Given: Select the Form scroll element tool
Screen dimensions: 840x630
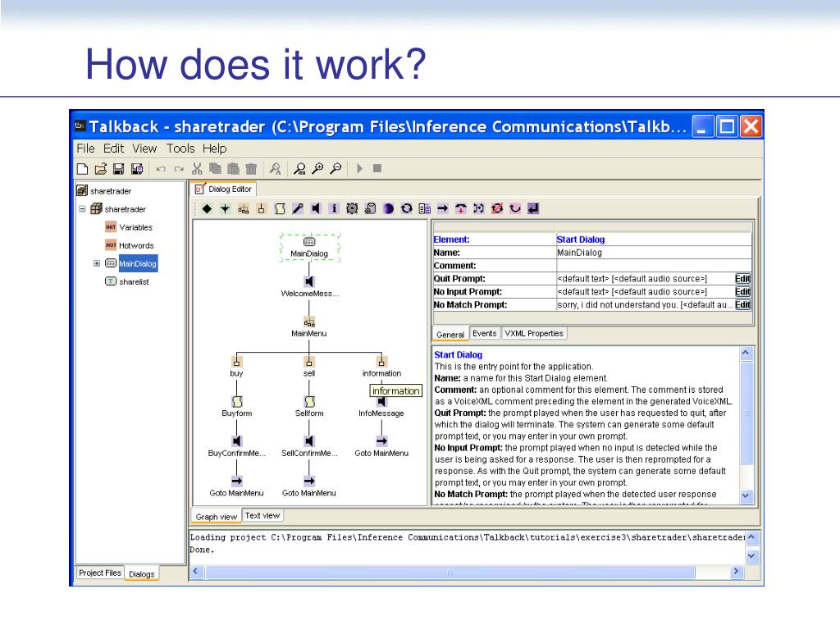Looking at the screenshot, I should click(x=280, y=209).
